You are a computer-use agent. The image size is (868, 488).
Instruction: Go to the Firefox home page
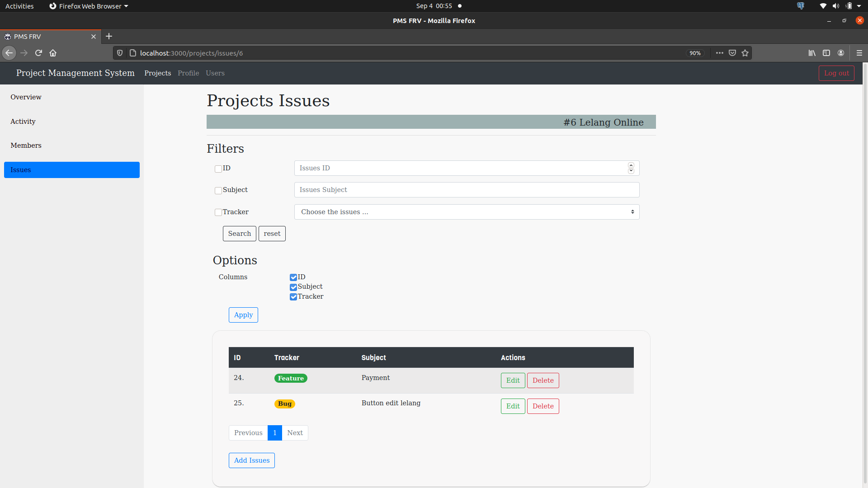pyautogui.click(x=53, y=53)
